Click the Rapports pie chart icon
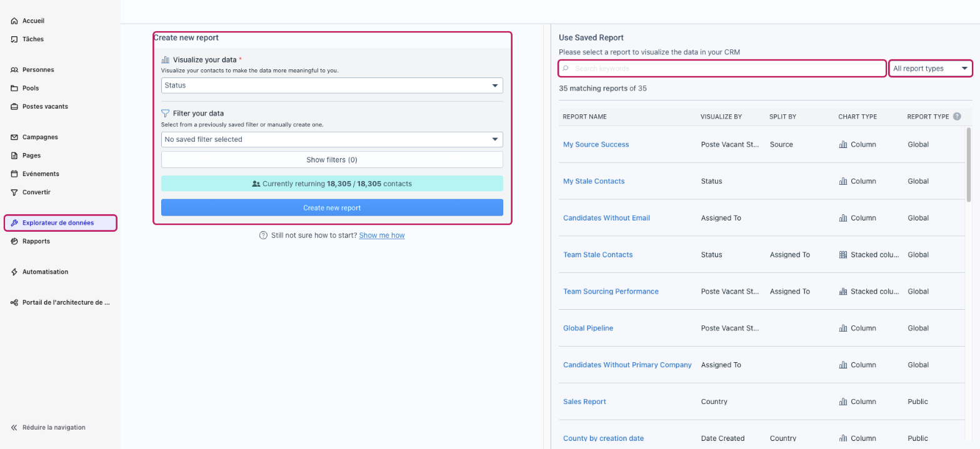The image size is (980, 449). (x=14, y=241)
